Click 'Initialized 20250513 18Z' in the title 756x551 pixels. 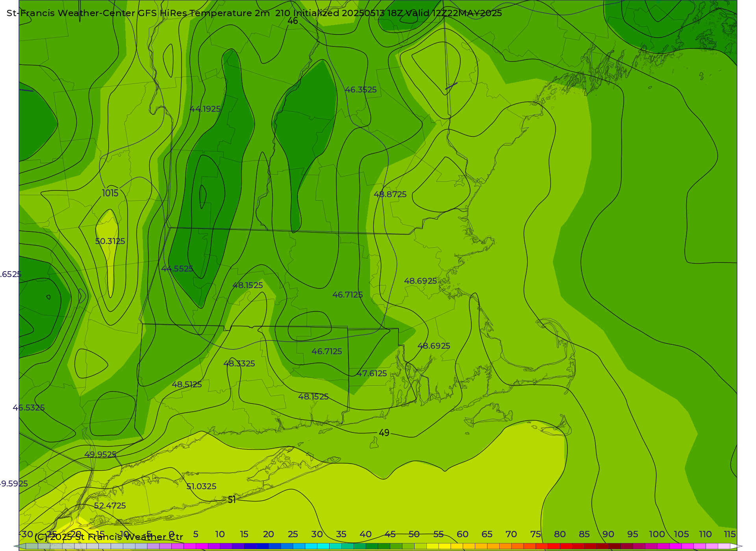pyautogui.click(x=348, y=13)
